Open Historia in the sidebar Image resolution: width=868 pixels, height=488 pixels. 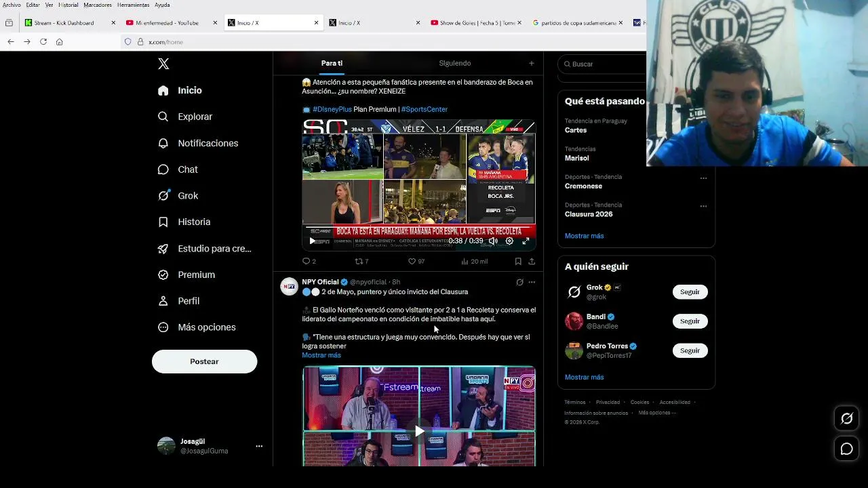click(184, 222)
